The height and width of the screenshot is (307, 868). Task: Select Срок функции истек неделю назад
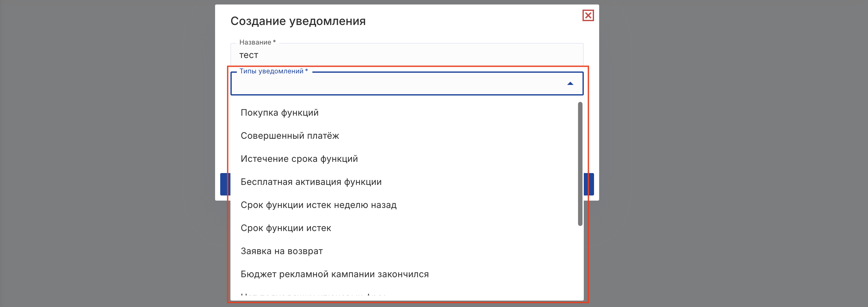pyautogui.click(x=318, y=205)
